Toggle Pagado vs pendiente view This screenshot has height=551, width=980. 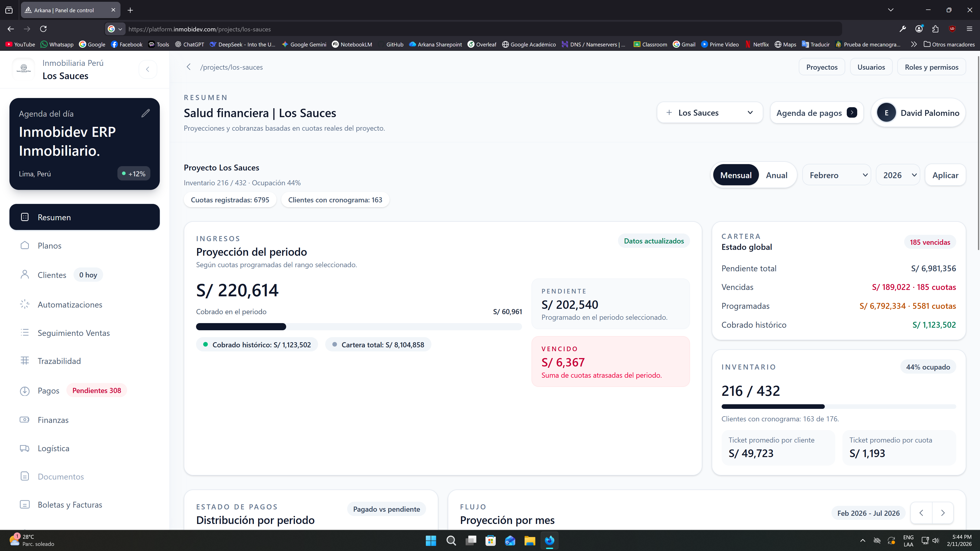point(386,509)
